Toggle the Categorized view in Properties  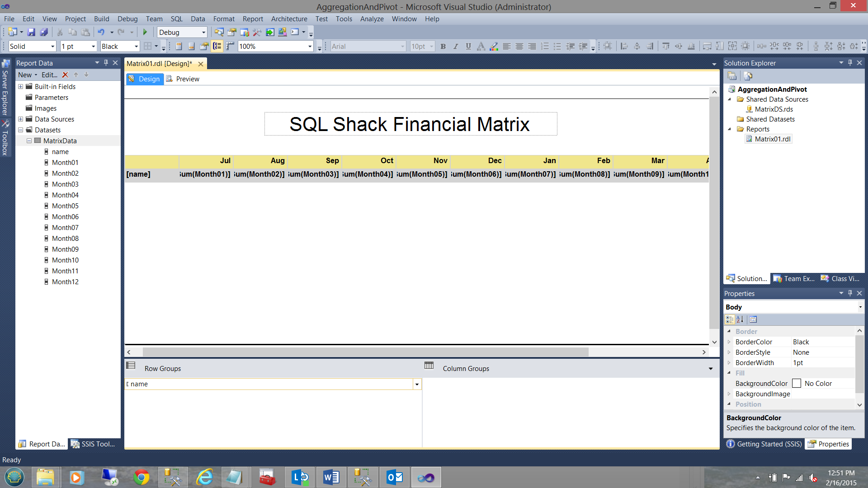pyautogui.click(x=729, y=319)
